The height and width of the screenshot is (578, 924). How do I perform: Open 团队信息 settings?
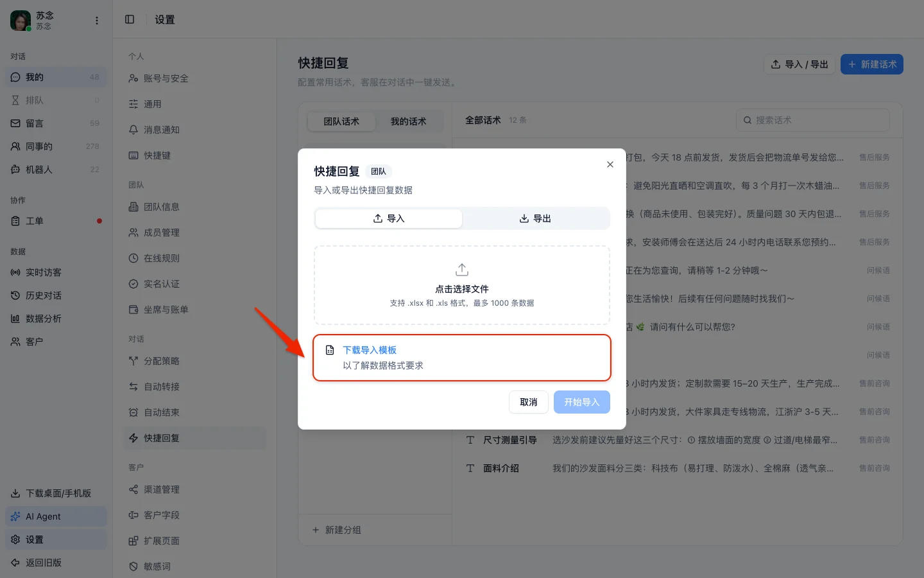pyautogui.click(x=194, y=207)
